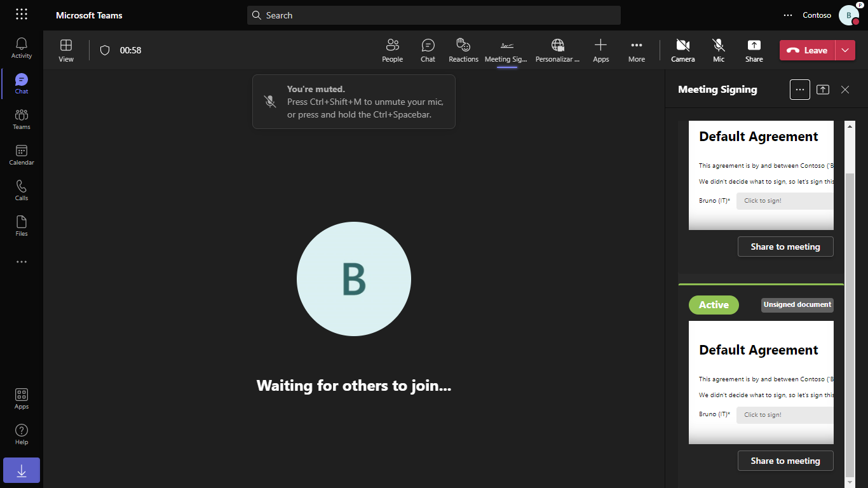
Task: Select the Meeting Signing tab
Action: (506, 50)
